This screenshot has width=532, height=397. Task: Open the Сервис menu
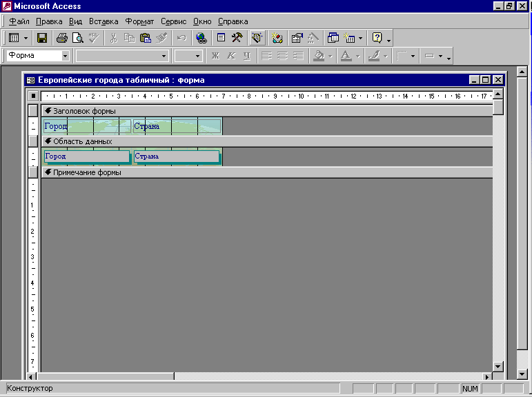173,21
